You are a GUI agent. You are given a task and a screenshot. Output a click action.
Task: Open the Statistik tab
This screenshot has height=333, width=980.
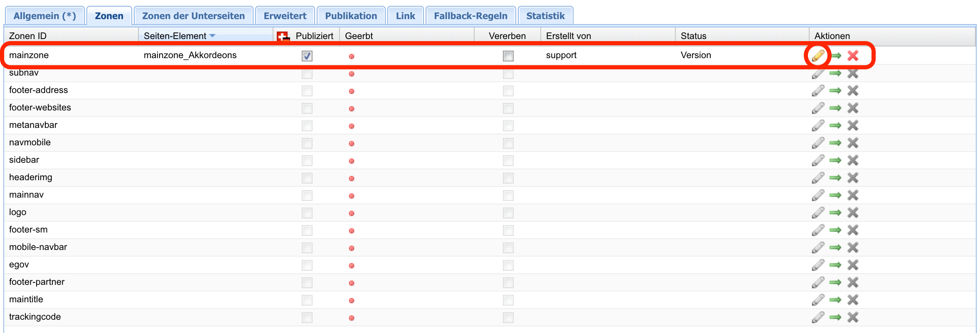pyautogui.click(x=546, y=16)
